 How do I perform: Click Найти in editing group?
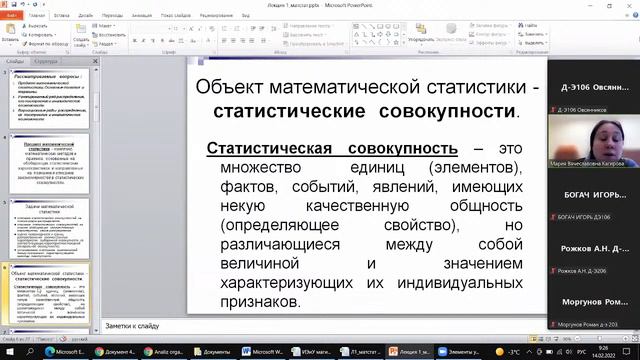pos(528,25)
